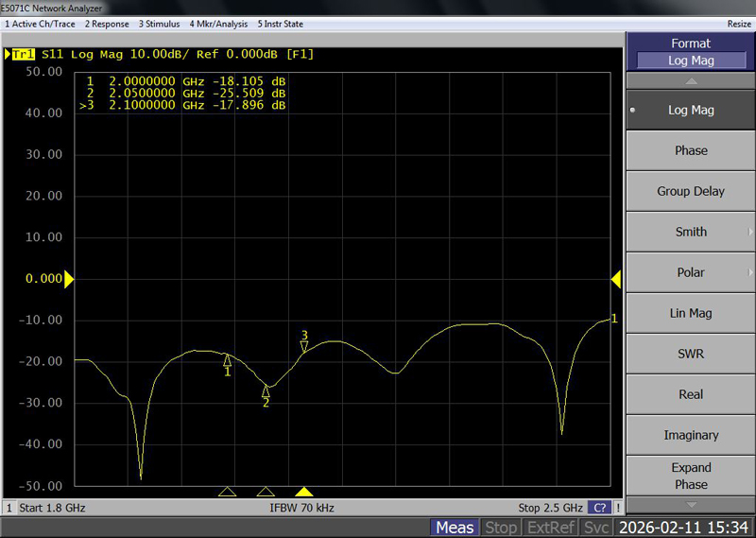The height and width of the screenshot is (538, 756).
Task: Click the Resize button
Action: pyautogui.click(x=739, y=24)
